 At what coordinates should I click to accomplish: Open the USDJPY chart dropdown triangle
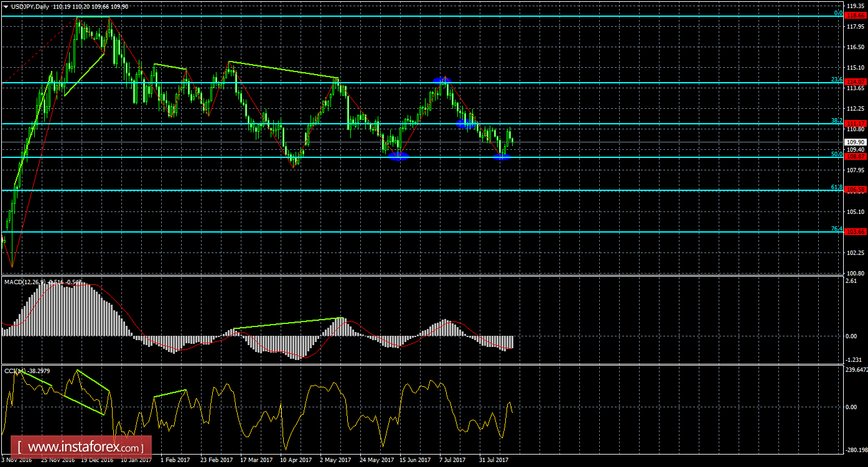6,6
